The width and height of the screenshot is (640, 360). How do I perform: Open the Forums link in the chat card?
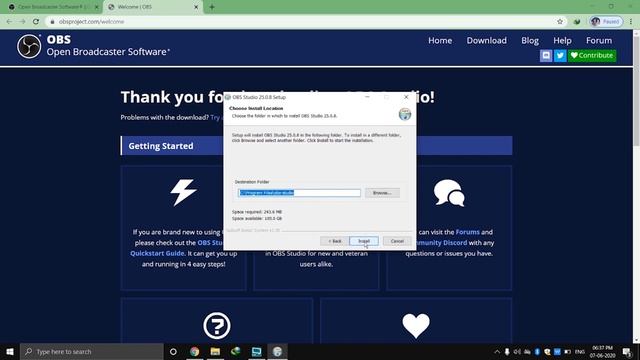[467, 232]
